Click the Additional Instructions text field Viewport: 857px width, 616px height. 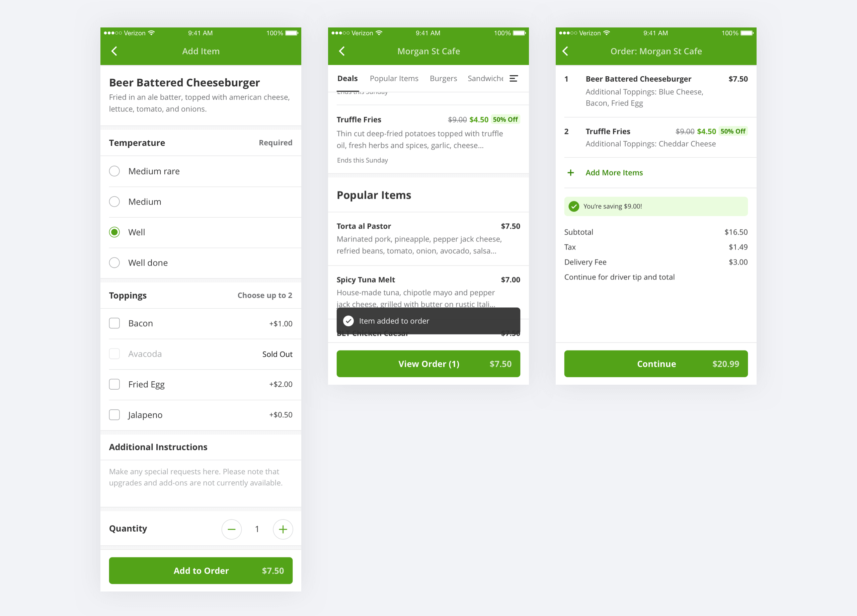[201, 483]
